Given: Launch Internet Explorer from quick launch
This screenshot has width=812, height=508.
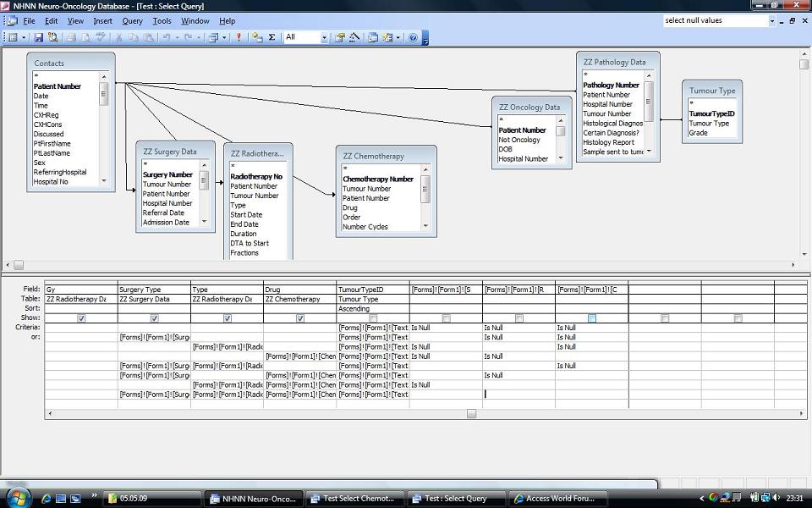Looking at the screenshot, I should pyautogui.click(x=46, y=499).
